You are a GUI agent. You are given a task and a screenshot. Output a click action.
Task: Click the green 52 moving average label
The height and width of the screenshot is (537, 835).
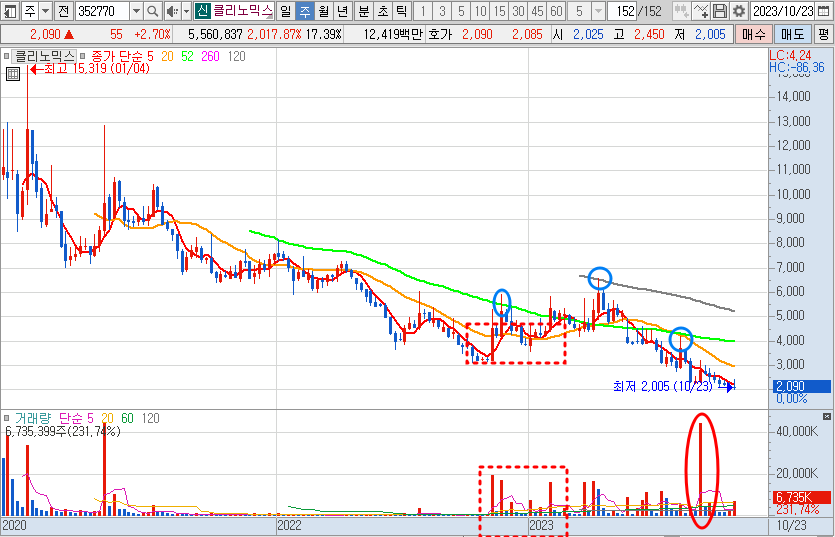[187, 56]
